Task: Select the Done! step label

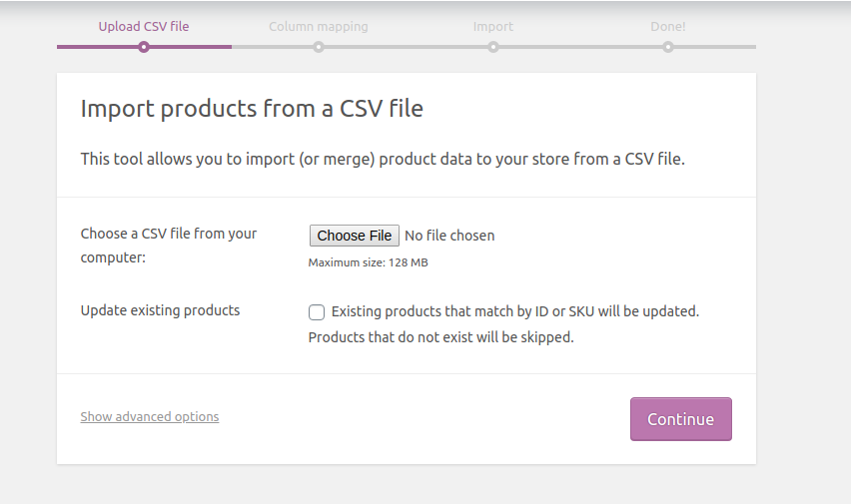Action: click(x=668, y=27)
